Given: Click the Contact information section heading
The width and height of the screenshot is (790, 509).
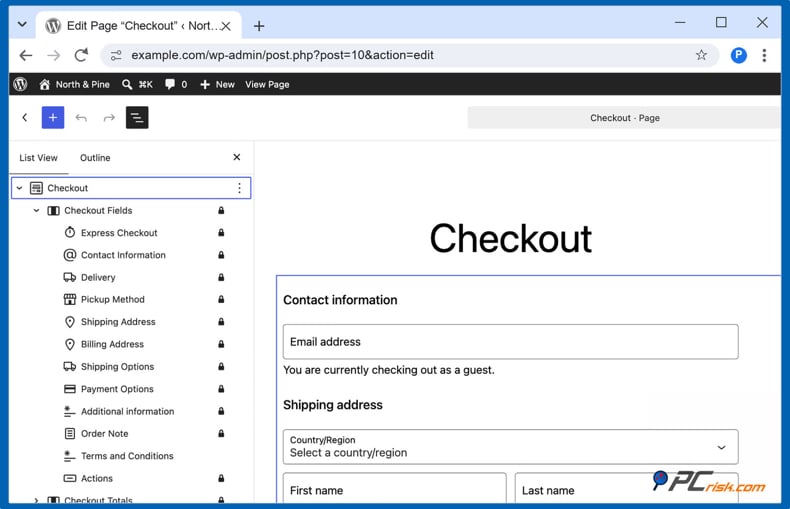Looking at the screenshot, I should coord(340,300).
